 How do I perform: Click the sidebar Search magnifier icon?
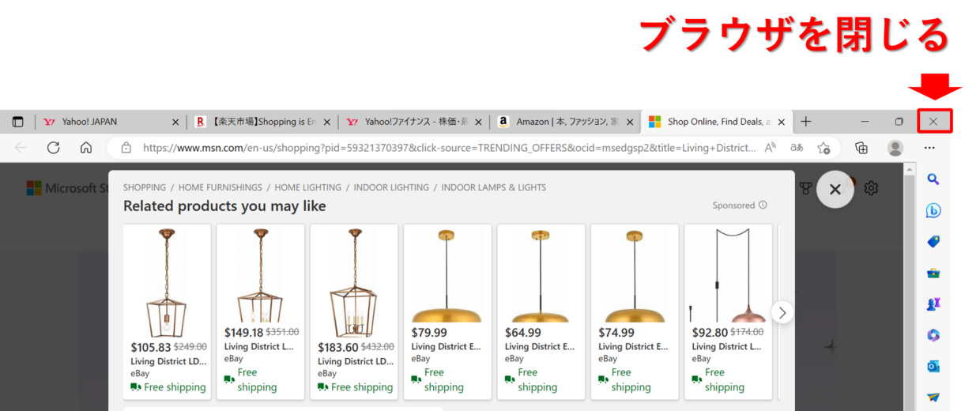(x=933, y=179)
